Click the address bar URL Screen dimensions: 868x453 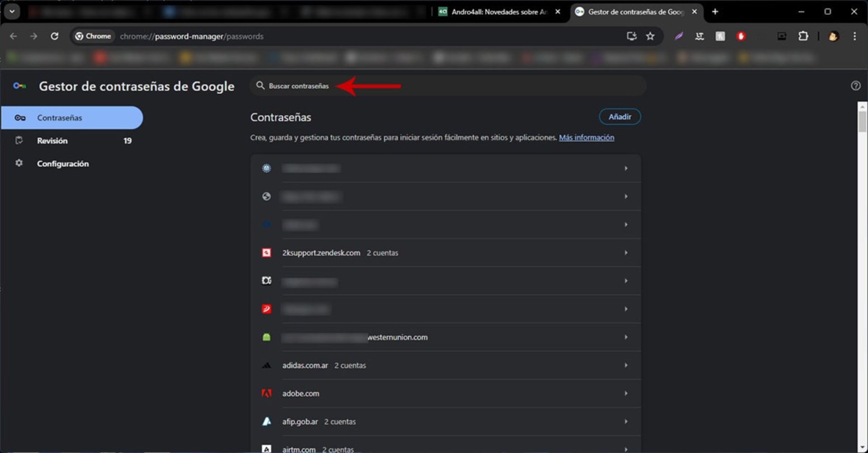[191, 36]
